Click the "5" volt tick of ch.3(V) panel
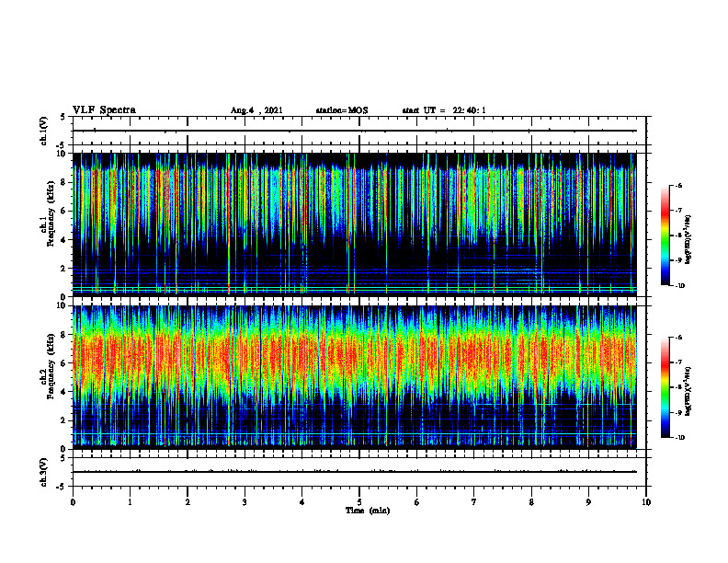Viewport: 728px width, 563px height. click(x=63, y=458)
